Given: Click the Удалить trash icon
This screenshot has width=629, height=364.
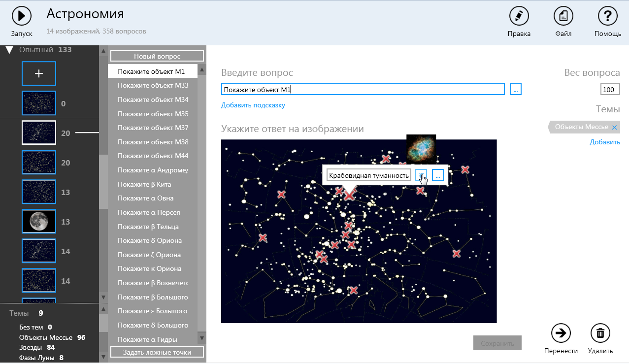Looking at the screenshot, I should click(600, 333).
